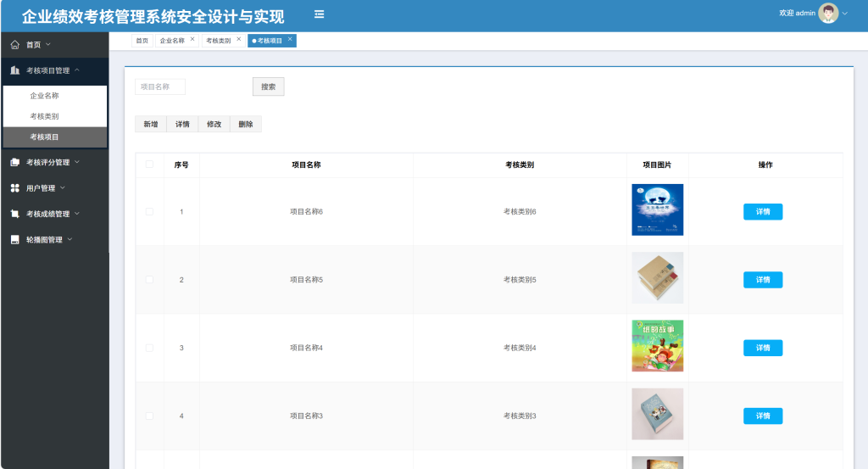Click the cell 考核类别3
Screen dimensions: 868x469
tap(520, 416)
